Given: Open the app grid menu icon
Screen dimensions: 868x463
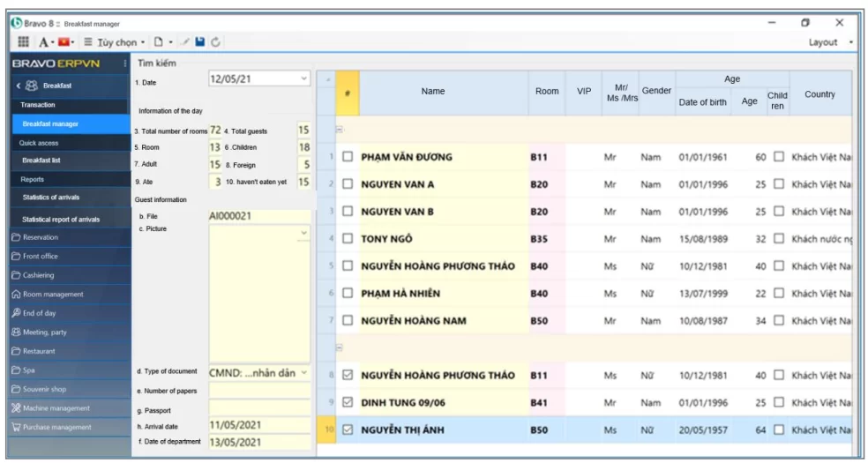Looking at the screenshot, I should click(x=24, y=42).
